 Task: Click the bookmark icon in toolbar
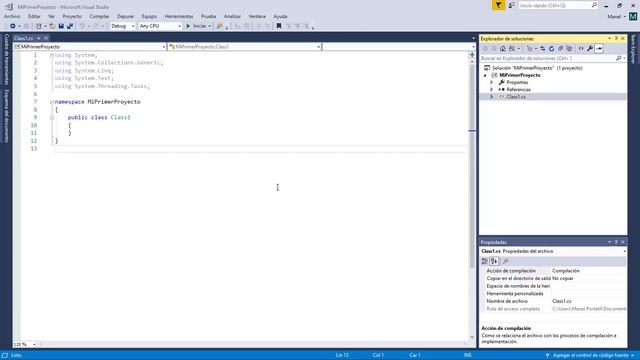click(x=279, y=26)
